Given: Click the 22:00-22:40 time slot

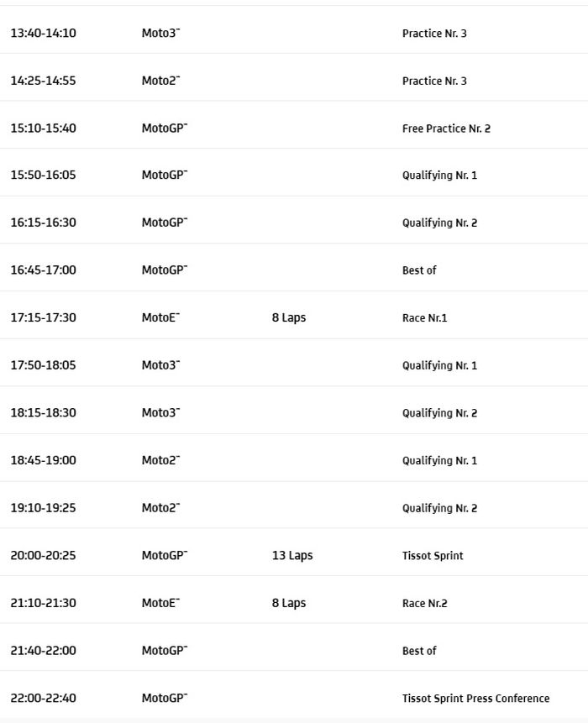Looking at the screenshot, I should [43, 699].
